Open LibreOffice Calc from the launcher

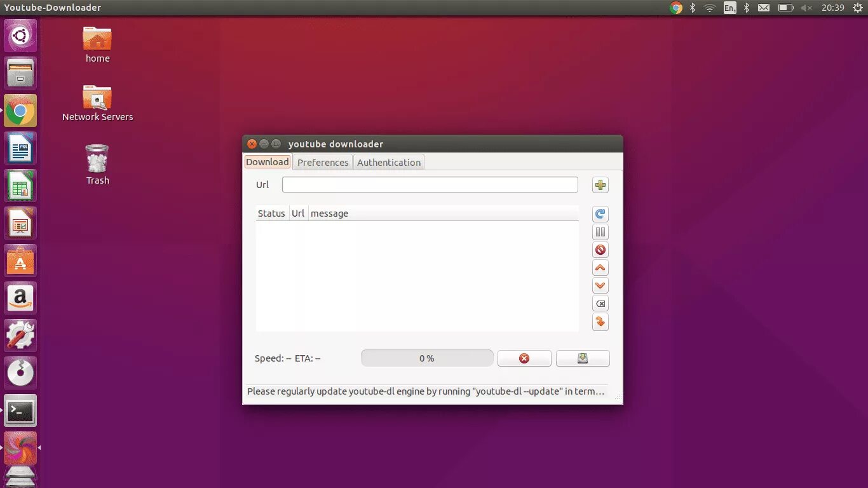click(20, 186)
